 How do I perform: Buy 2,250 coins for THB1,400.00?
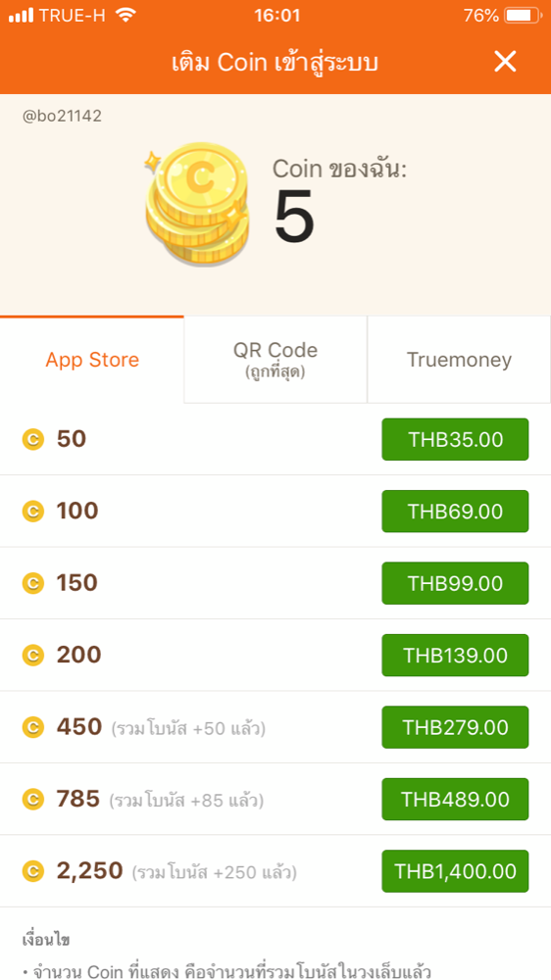[x=455, y=870]
